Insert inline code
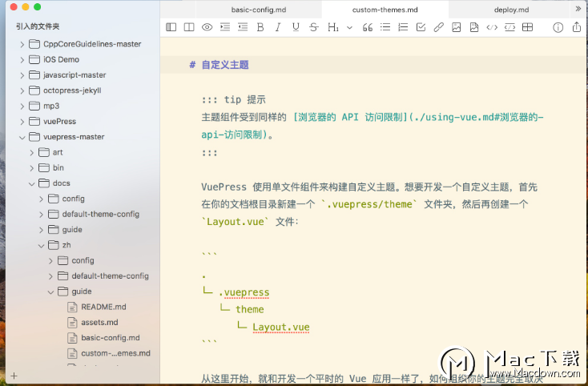Screen dimensions: 588x386 [492, 27]
